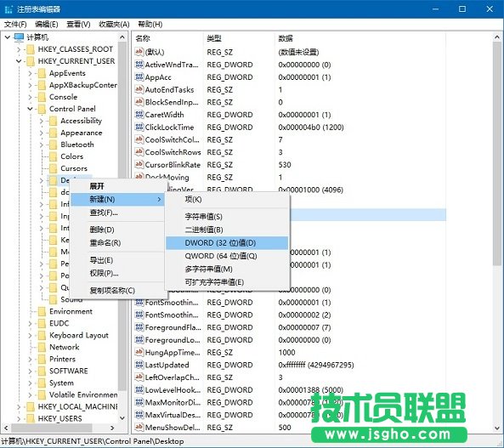
Task: Expand the HKEY_LOCAL_MACHINE node
Action: coord(19,407)
